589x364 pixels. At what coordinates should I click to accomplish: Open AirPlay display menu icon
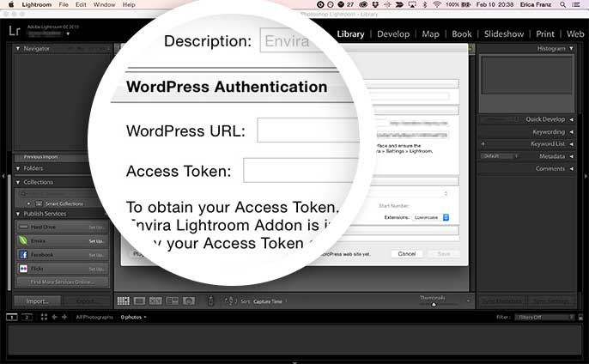point(412,4)
